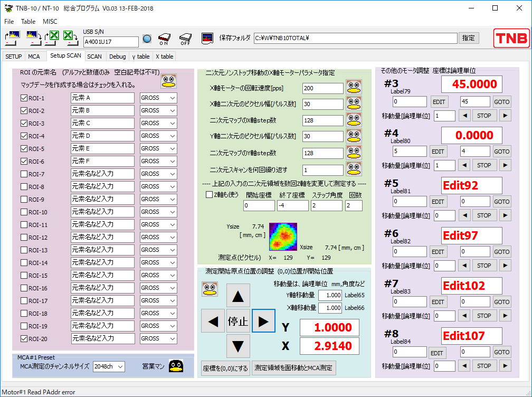Click the first spectrum load toolbar icon
Viewport: 532px width, 397px height.
tap(12, 37)
